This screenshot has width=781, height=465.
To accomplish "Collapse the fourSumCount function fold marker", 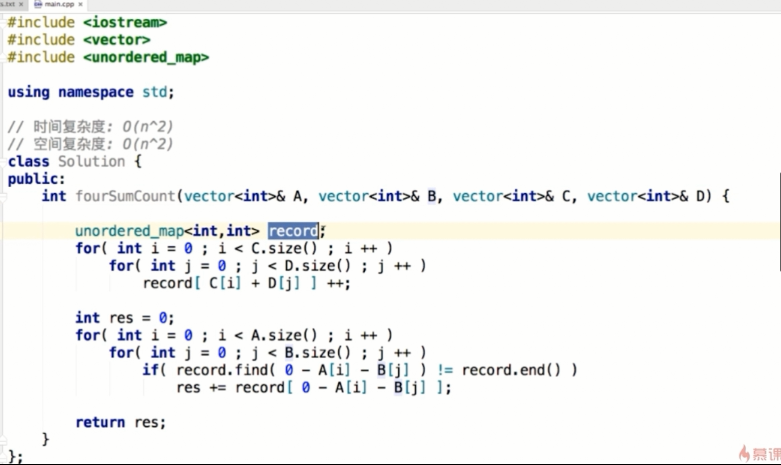I will pos(2,197).
